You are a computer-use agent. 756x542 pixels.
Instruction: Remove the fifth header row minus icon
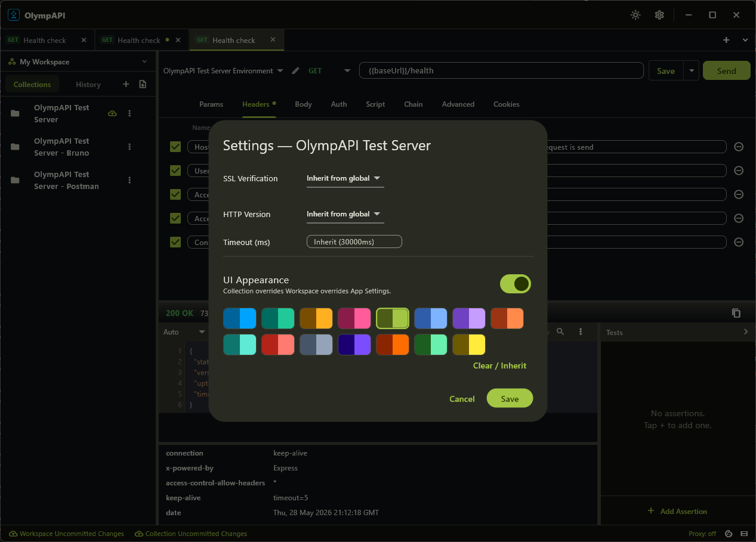pyautogui.click(x=739, y=242)
